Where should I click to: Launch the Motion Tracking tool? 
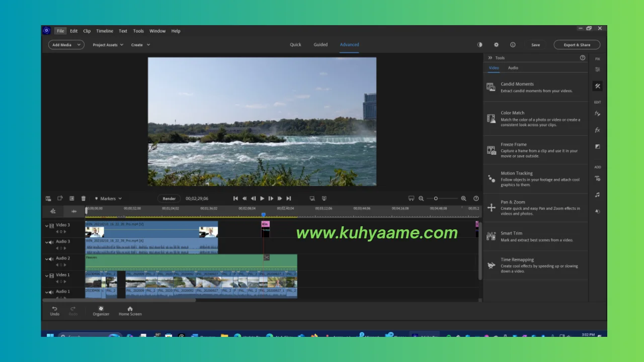point(535,178)
